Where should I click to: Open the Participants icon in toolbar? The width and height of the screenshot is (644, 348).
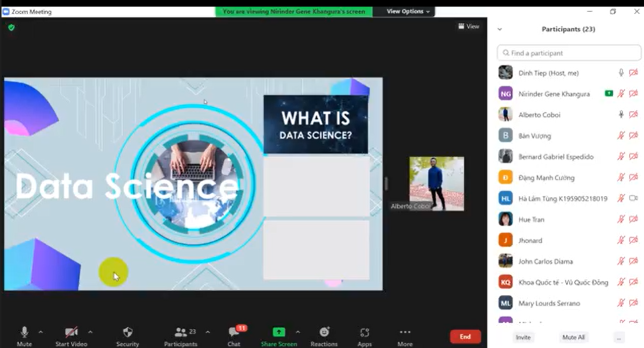[x=180, y=332]
